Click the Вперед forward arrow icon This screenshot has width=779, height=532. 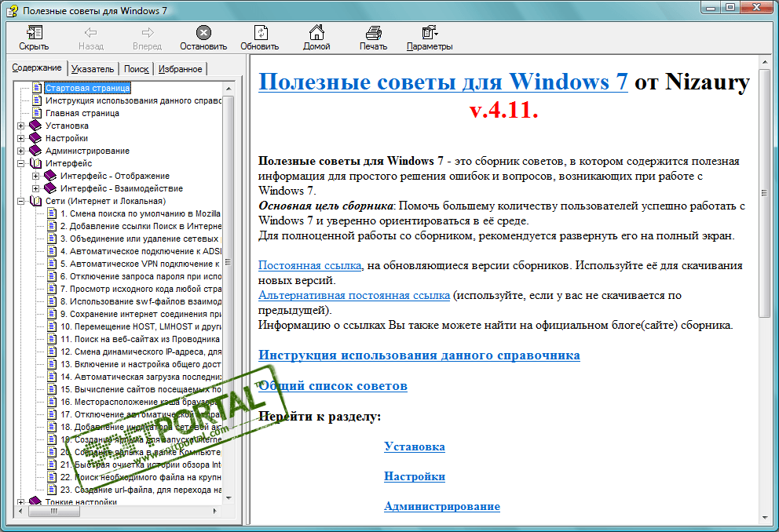[148, 33]
